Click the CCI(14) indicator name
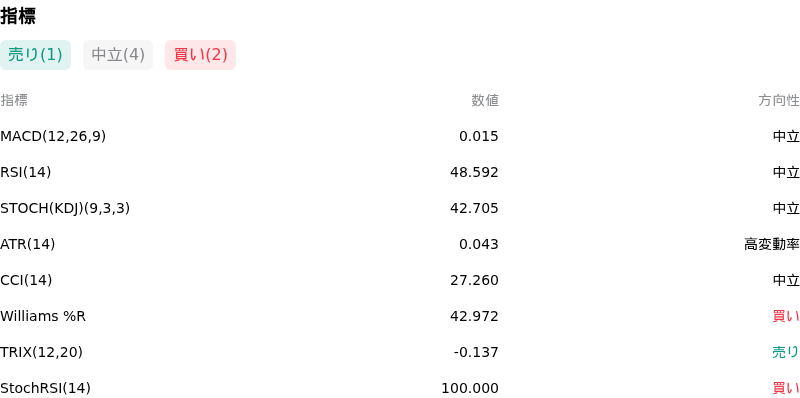The height and width of the screenshot is (398, 800). pos(26,280)
